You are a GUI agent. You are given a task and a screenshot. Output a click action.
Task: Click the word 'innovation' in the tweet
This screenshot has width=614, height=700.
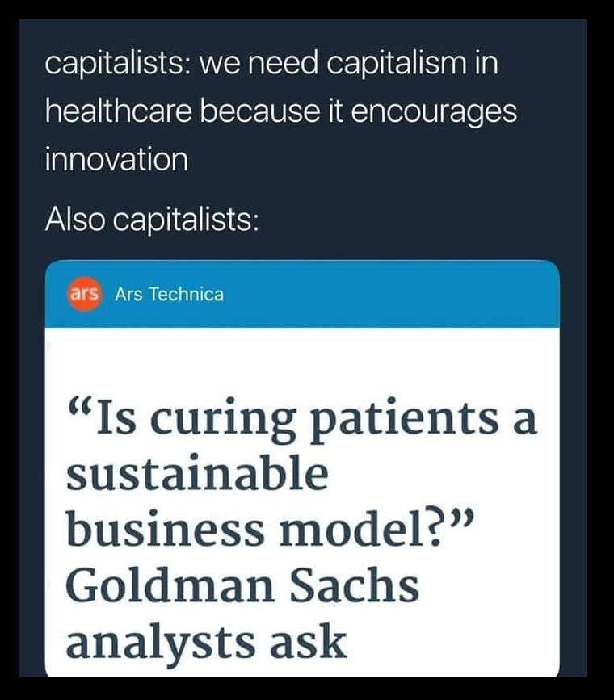click(x=116, y=158)
